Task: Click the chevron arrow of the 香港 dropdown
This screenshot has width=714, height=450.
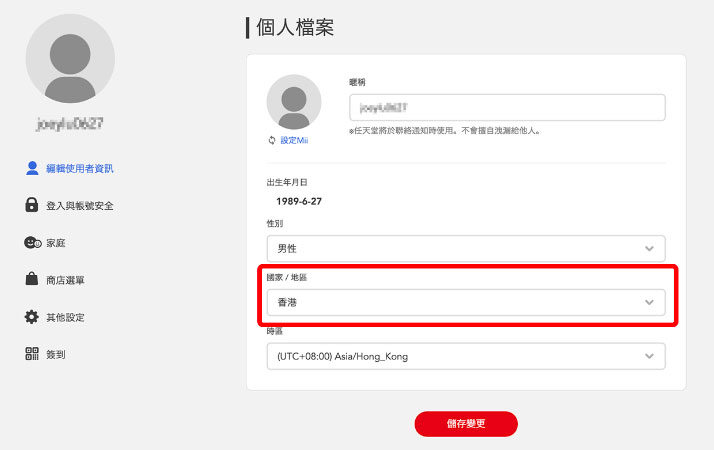Action: (649, 302)
